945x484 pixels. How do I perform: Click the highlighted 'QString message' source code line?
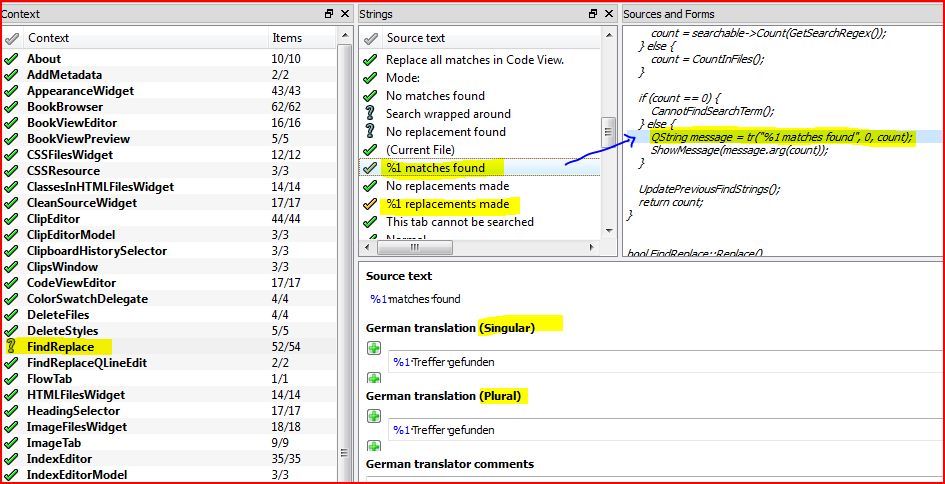point(782,137)
